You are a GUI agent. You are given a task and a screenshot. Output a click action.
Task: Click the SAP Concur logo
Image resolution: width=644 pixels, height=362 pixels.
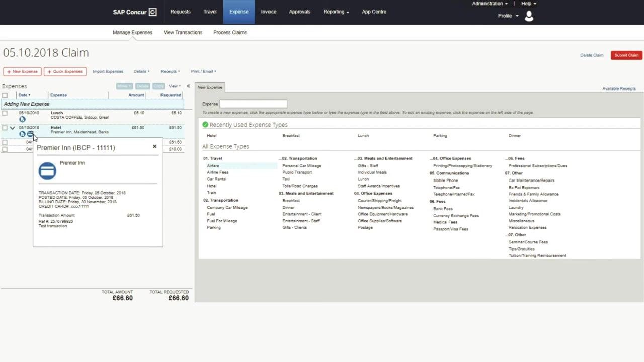(135, 12)
